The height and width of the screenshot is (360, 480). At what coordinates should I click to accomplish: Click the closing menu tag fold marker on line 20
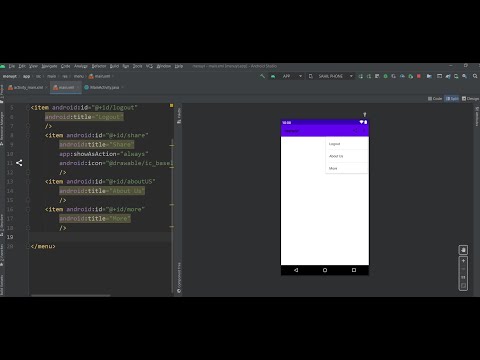(28, 246)
